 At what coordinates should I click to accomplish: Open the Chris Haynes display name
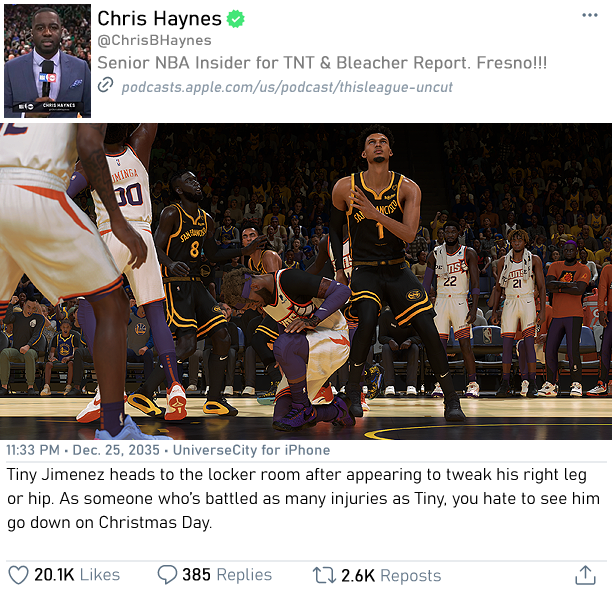tap(159, 18)
